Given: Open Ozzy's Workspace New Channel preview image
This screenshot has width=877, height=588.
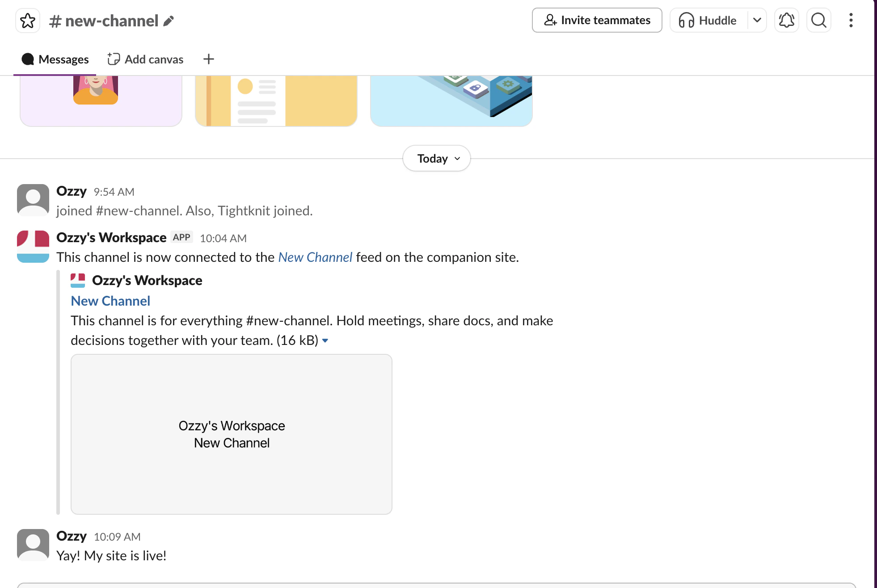Looking at the screenshot, I should 232,434.
